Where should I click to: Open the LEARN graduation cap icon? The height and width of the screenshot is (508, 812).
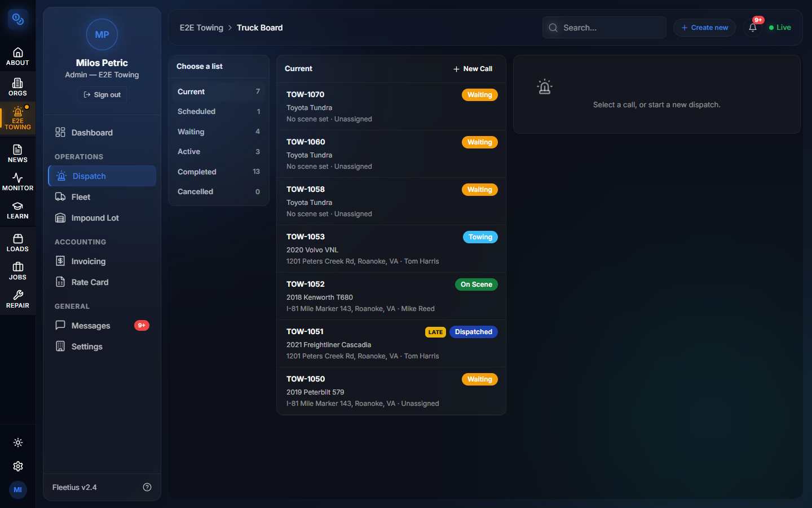tap(17, 210)
